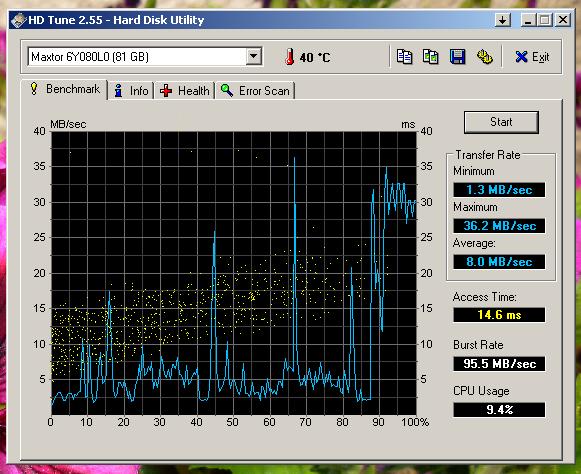Click the copy text results icon
The height and width of the screenshot is (474, 581).
click(404, 57)
